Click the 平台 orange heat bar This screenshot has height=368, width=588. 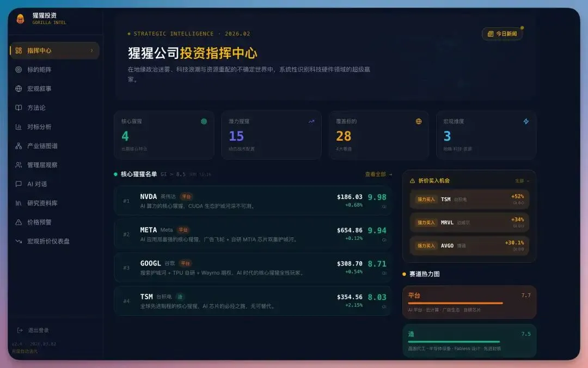[455, 303]
